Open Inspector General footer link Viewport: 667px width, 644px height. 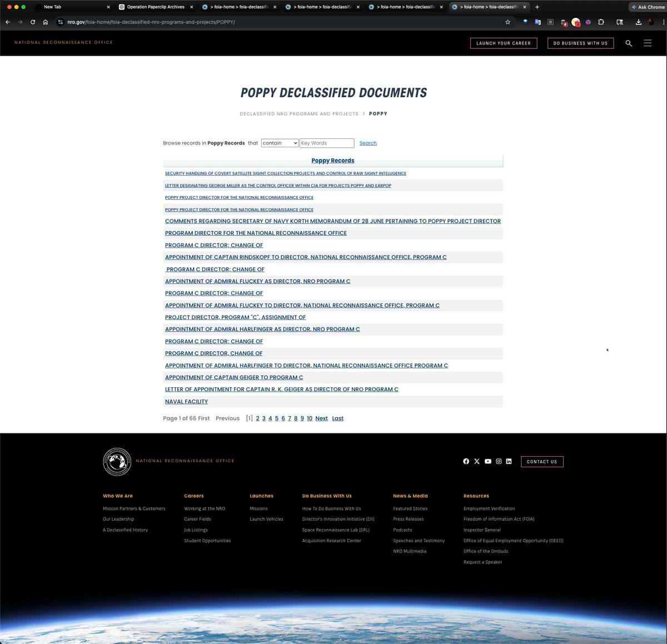tap(482, 530)
